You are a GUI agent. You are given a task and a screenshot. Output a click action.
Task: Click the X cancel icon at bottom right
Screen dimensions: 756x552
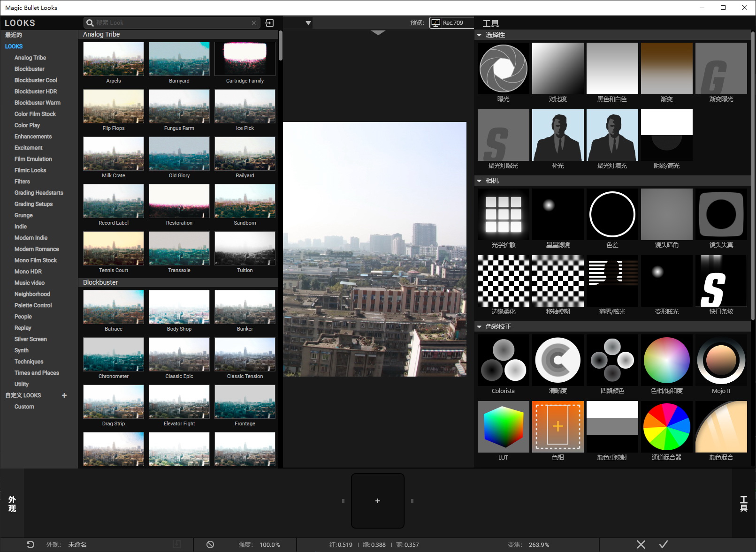(x=641, y=544)
